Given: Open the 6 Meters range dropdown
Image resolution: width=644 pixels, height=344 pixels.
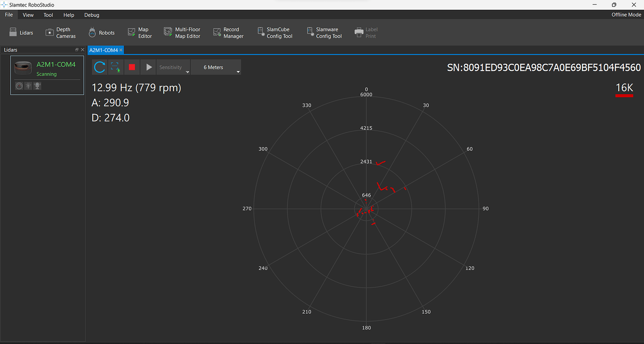Looking at the screenshot, I should point(216,67).
